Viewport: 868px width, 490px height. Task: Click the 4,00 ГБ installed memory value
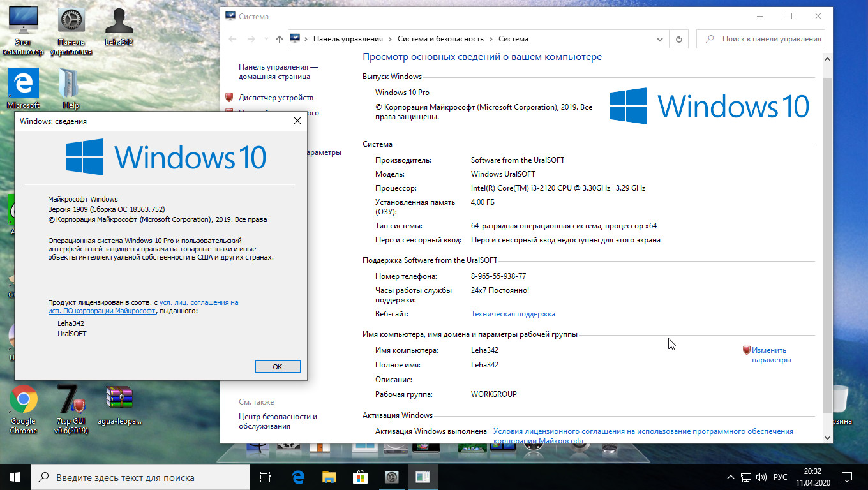pyautogui.click(x=483, y=202)
